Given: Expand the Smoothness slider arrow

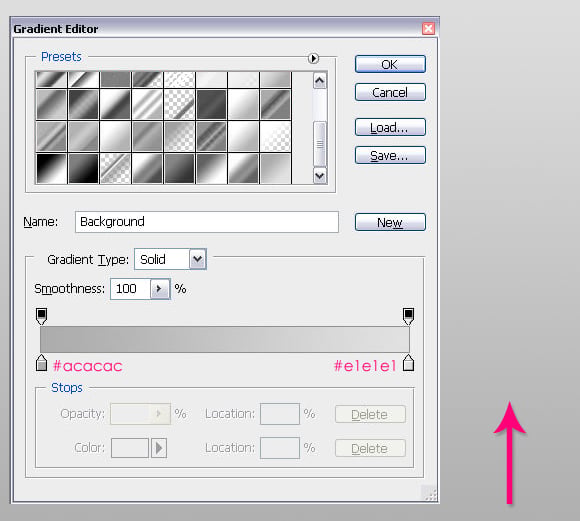Looking at the screenshot, I should click(x=159, y=289).
